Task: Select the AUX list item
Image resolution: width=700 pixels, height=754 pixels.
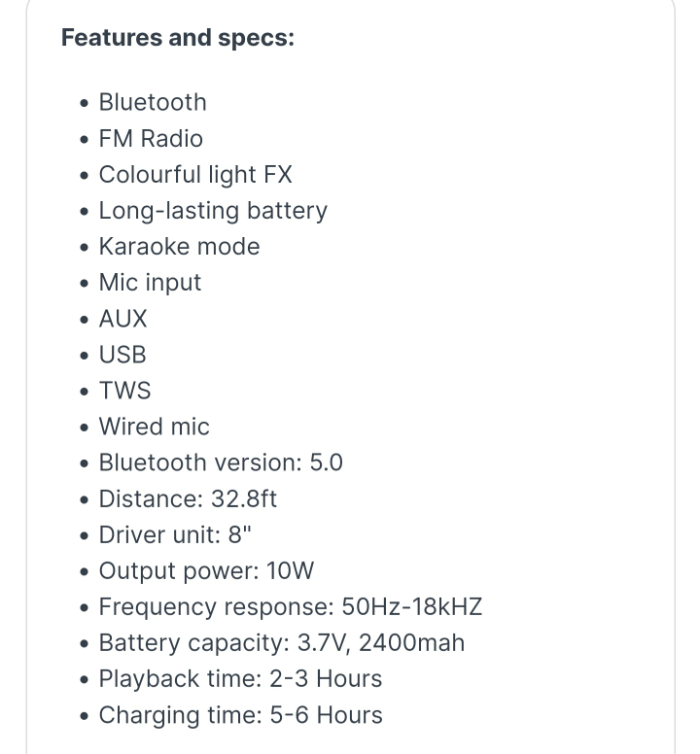Action: pos(122,318)
